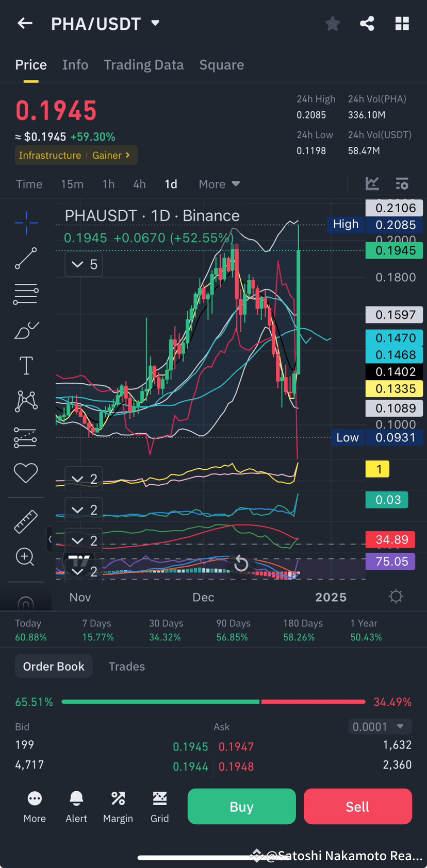
Task: Toggle the magnet snap tool
Action: coord(26,603)
